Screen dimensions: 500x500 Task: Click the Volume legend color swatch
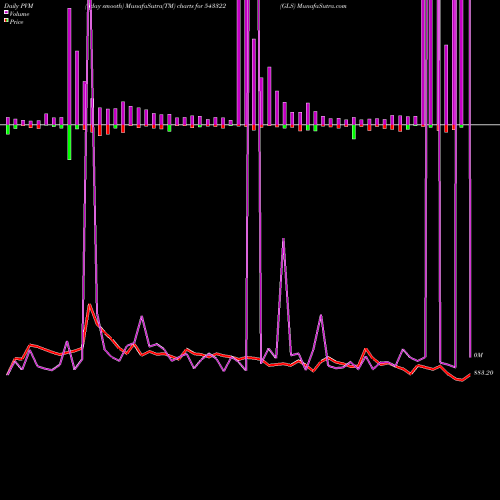tap(6, 12)
